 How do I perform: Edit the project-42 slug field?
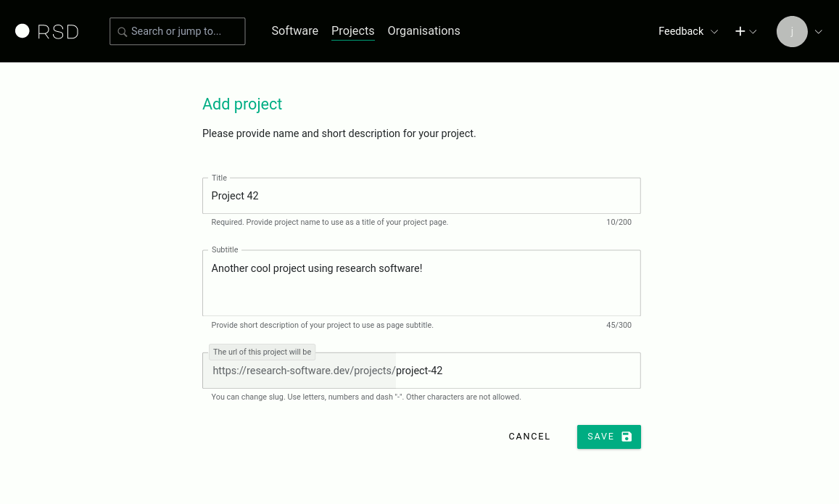pos(515,371)
